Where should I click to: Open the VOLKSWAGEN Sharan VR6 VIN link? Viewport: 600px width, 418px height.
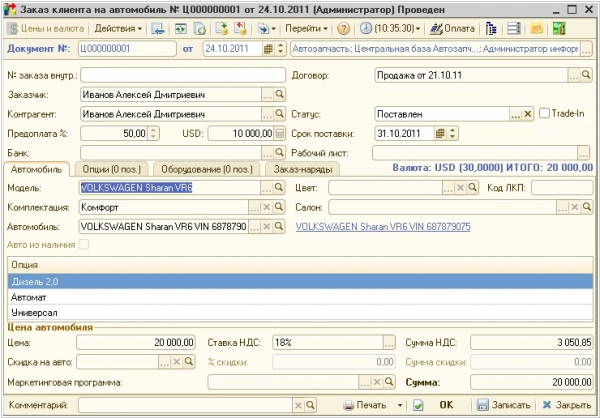tap(383, 226)
